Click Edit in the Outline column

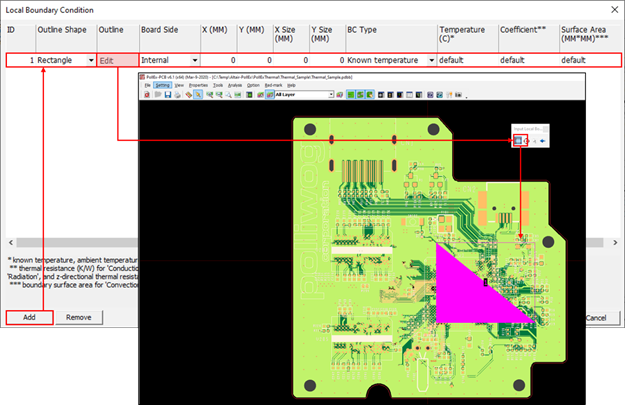point(108,60)
